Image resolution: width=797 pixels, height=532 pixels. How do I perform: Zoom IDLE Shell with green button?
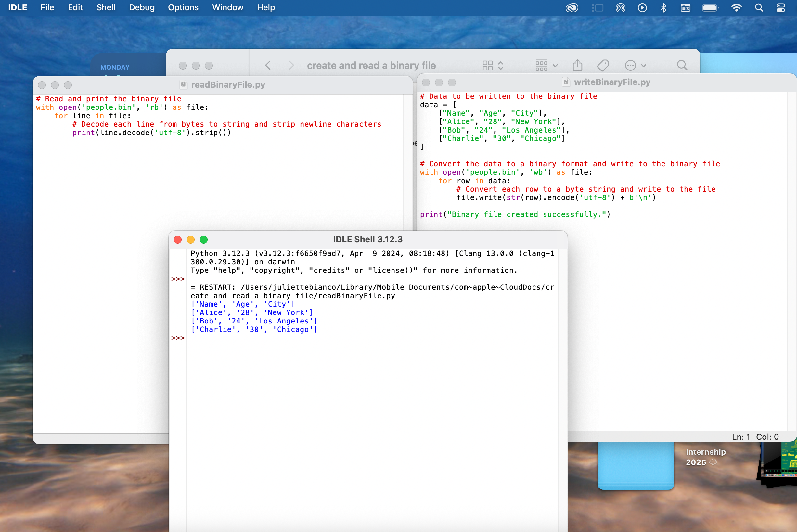(x=204, y=240)
